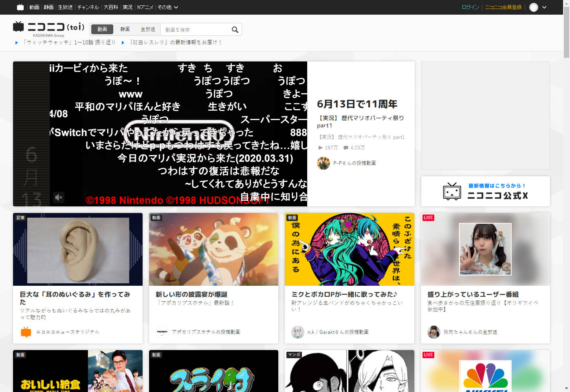Select the 静画 search tab
Screen dimensions: 570x392
[x=125, y=29]
